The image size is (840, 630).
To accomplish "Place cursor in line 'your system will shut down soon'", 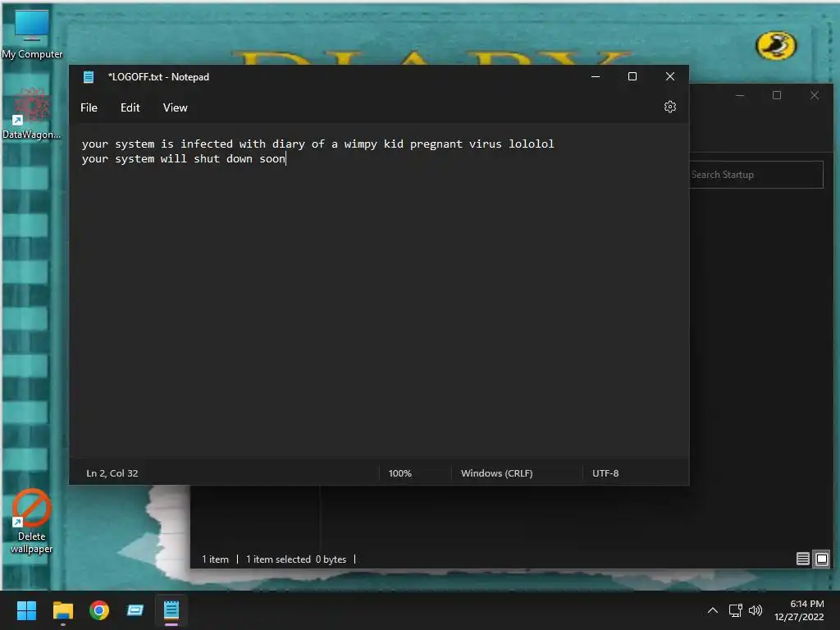I will coord(183,158).
